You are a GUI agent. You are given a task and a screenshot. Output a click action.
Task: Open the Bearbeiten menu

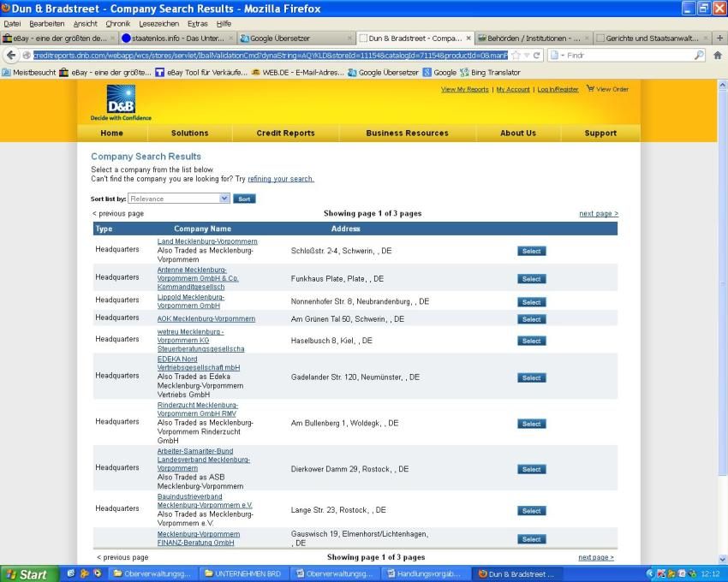point(47,24)
